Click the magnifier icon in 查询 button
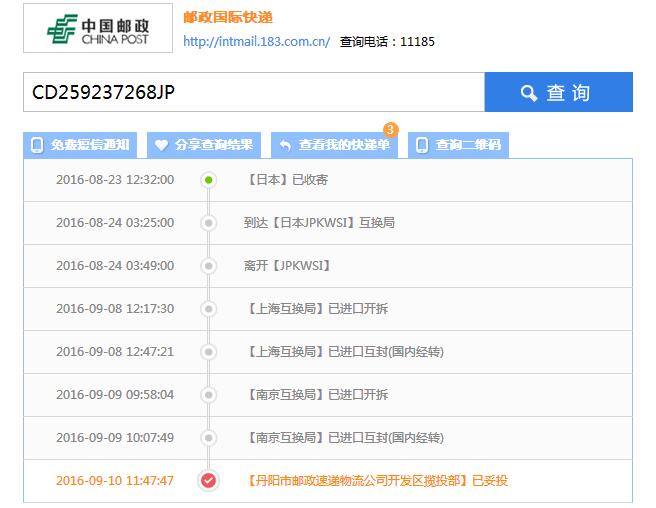Screen dimensions: 656x508 pos(528,93)
